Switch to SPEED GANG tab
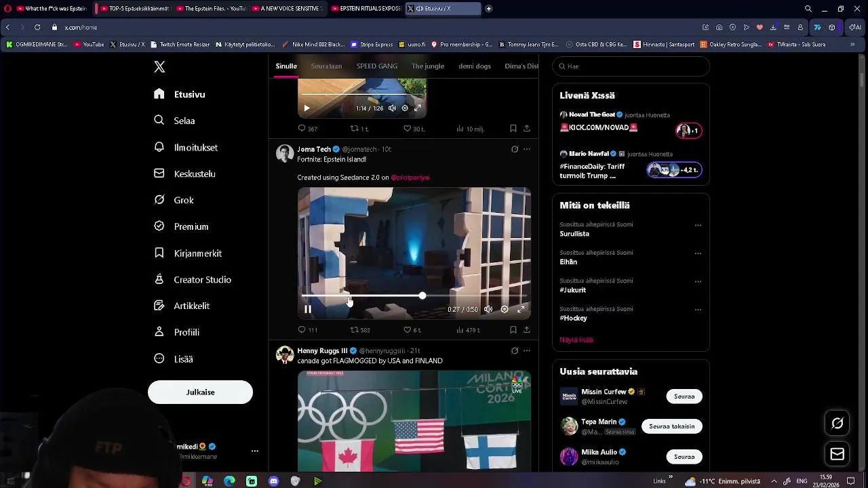The height and width of the screenshot is (488, 868). [x=377, y=66]
